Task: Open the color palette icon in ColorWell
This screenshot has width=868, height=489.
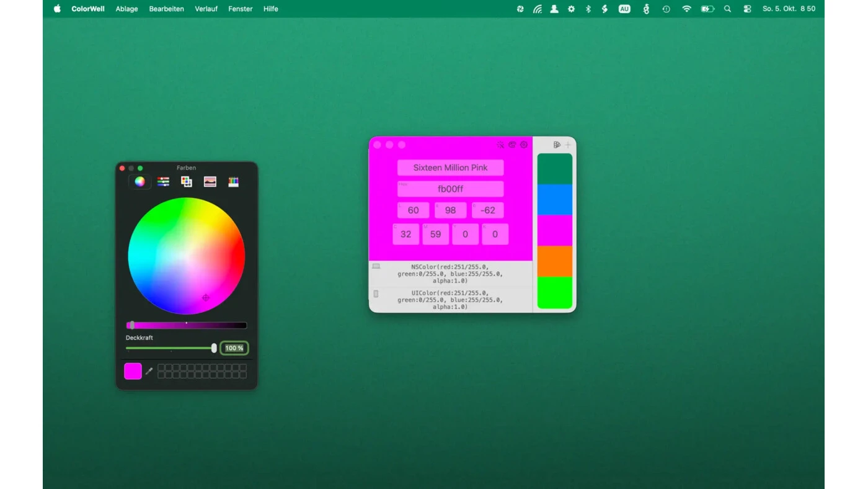Action: [512, 145]
